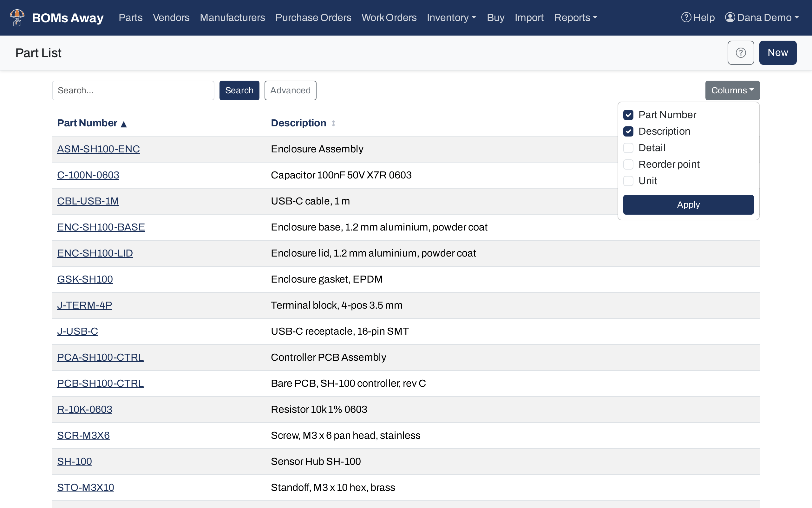Open the Advanced search button
Viewport: 812px width, 508px height.
tap(290, 90)
